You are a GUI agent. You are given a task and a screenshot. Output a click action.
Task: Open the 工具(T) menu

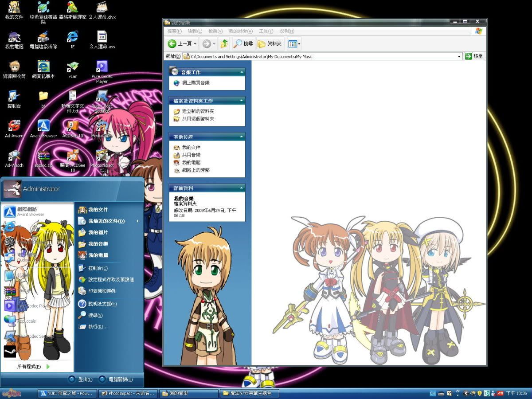coord(266,31)
